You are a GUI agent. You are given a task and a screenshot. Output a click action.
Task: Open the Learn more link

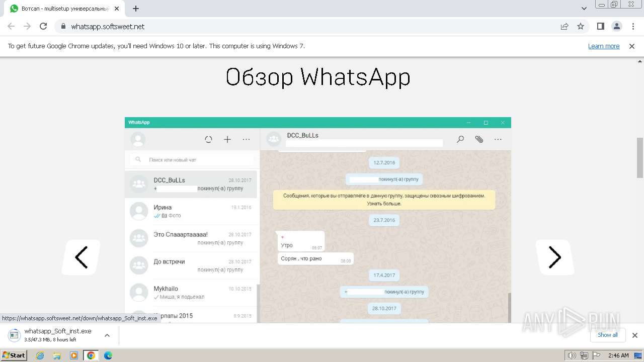point(604,46)
